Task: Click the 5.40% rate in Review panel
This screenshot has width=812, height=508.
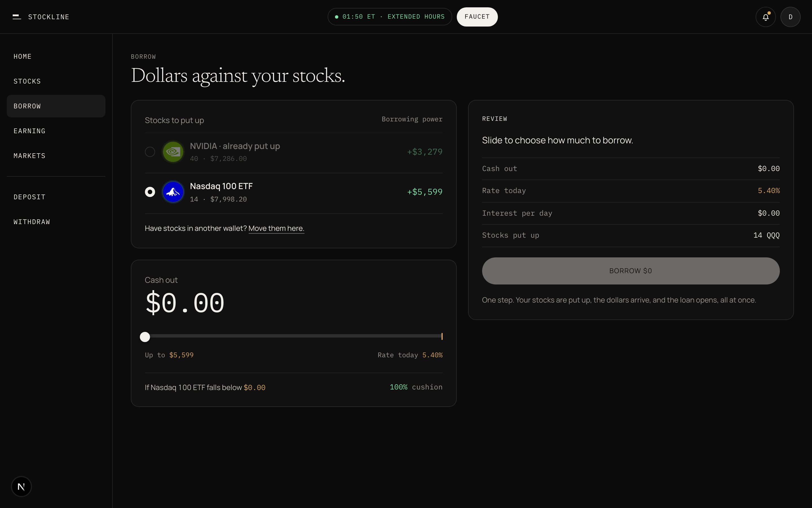Action: [x=769, y=190]
